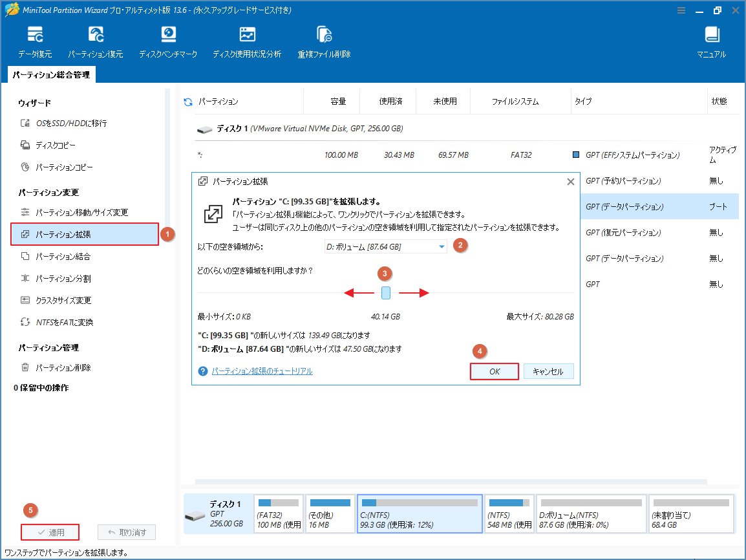746x560 pixels.
Task: Open the パーティション復元 tool
Action: pyautogui.click(x=96, y=42)
